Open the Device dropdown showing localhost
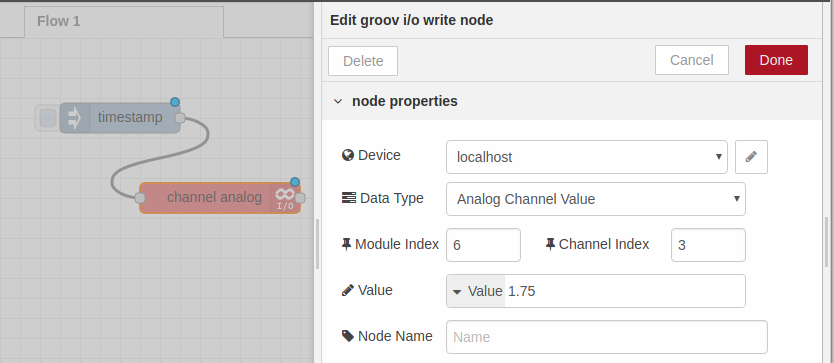 [x=587, y=157]
